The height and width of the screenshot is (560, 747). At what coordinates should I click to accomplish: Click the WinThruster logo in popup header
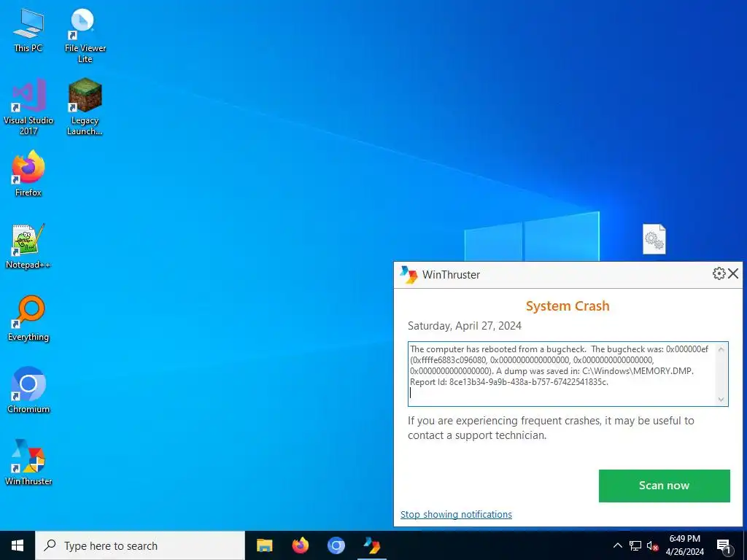(409, 274)
